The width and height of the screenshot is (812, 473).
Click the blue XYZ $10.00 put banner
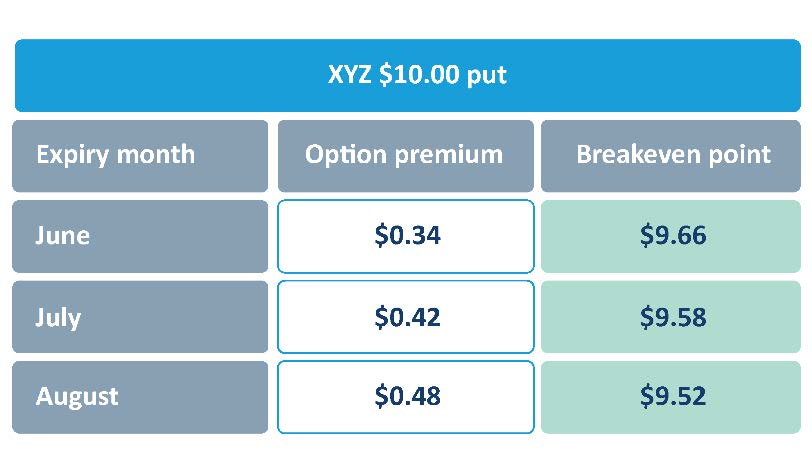click(407, 75)
